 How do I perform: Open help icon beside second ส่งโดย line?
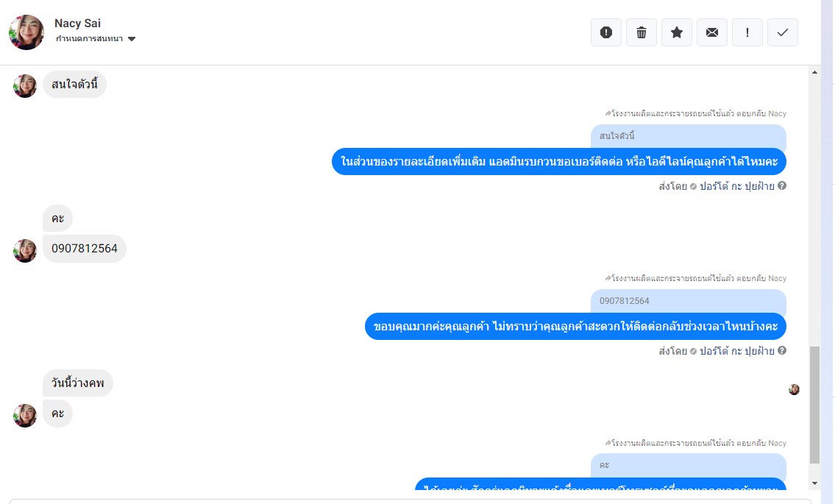pos(782,350)
